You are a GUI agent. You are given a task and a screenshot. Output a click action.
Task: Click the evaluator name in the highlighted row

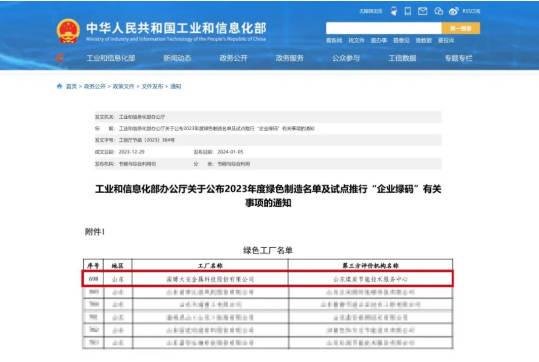point(371,279)
